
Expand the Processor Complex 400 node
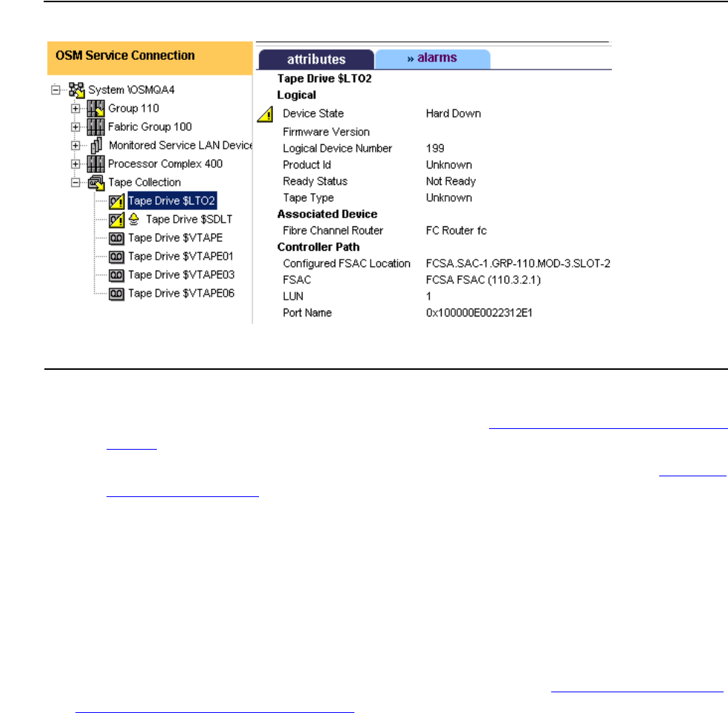[x=75, y=164]
